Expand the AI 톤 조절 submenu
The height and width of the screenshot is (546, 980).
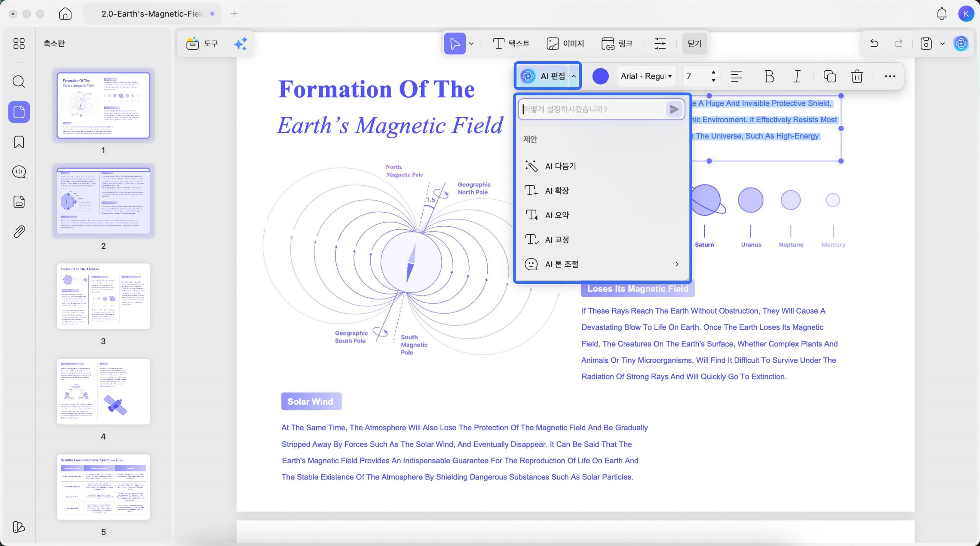[677, 264]
